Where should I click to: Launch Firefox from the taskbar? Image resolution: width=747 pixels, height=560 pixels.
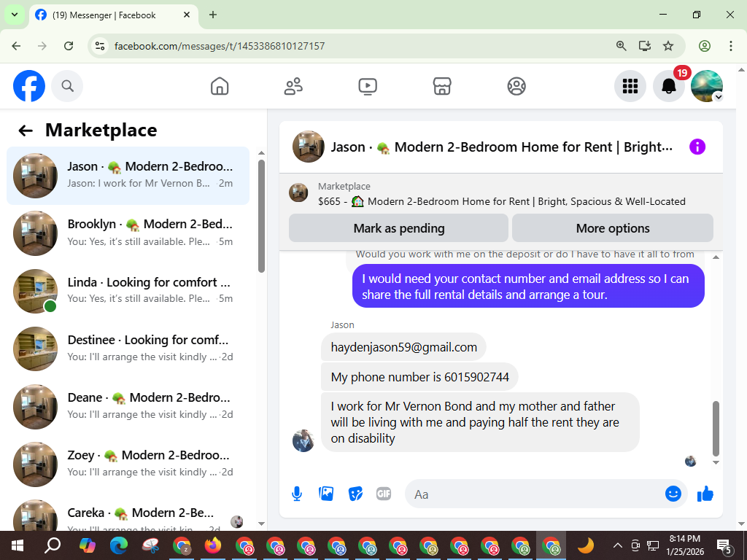(x=213, y=545)
